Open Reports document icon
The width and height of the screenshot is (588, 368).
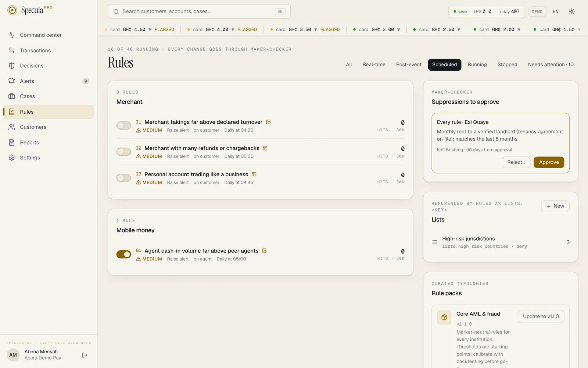[x=12, y=142]
